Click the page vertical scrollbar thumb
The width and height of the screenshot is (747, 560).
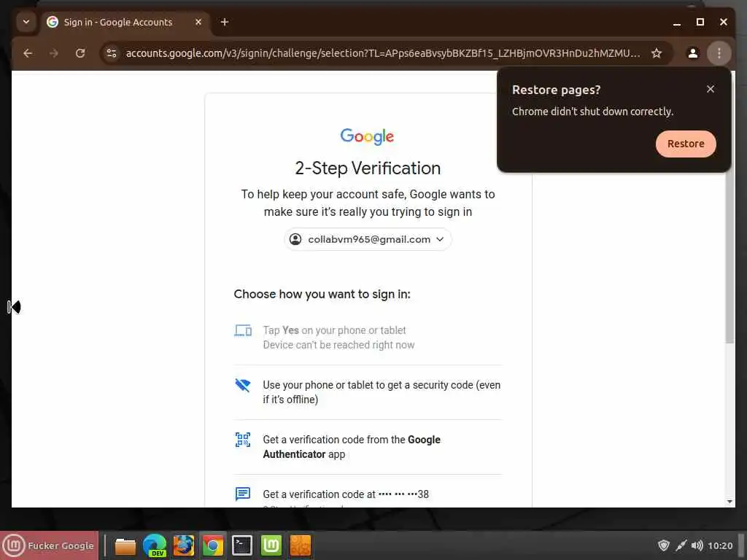tap(729, 257)
